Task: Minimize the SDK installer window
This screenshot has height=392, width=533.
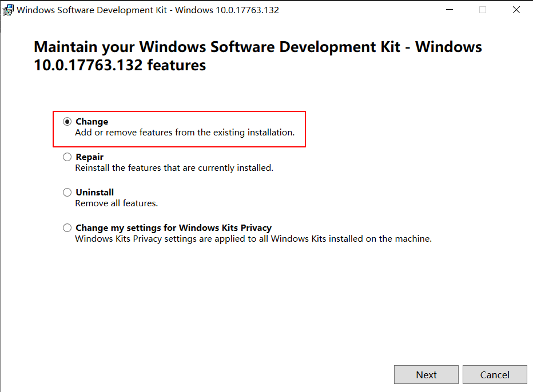Action: [450, 10]
